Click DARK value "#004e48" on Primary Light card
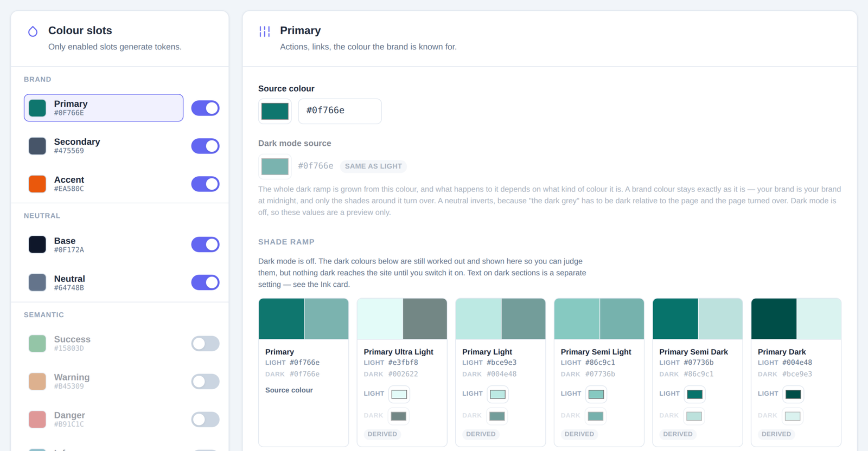Image resolution: width=868 pixels, height=451 pixels. click(502, 374)
